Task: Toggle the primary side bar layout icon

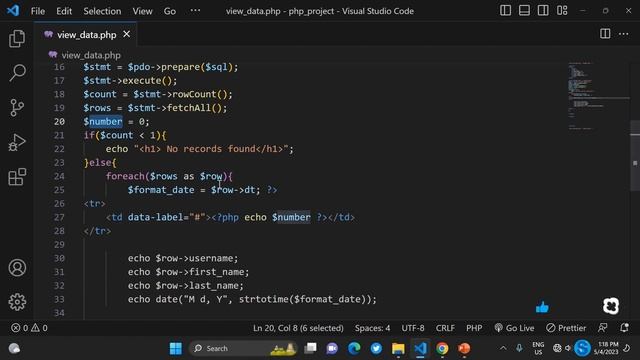Action: (505, 11)
